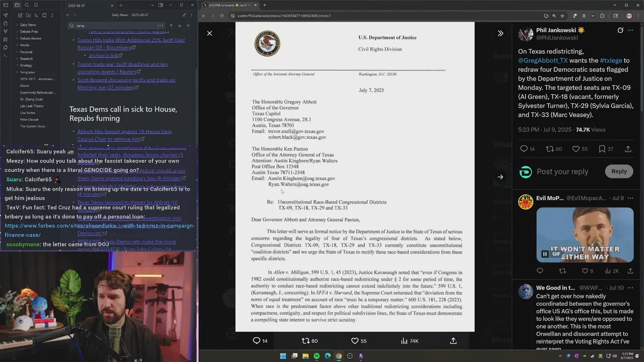The image size is (644, 362).
Task: Jump to previous search match arrow
Action: tap(171, 26)
